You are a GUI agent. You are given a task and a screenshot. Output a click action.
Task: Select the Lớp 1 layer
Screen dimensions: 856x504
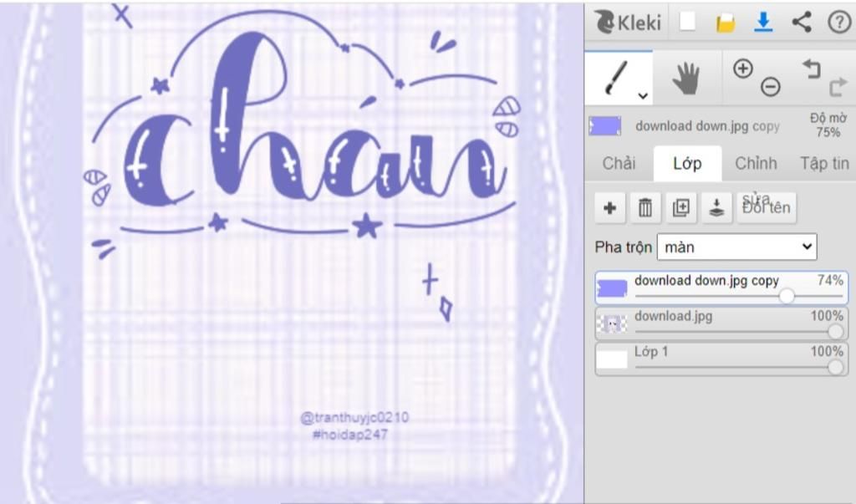tap(721, 359)
